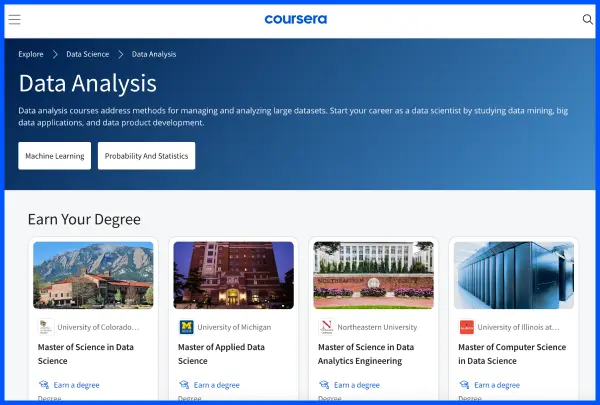600x405 pixels.
Task: Select the Machine Learning topic button
Action: tap(55, 156)
